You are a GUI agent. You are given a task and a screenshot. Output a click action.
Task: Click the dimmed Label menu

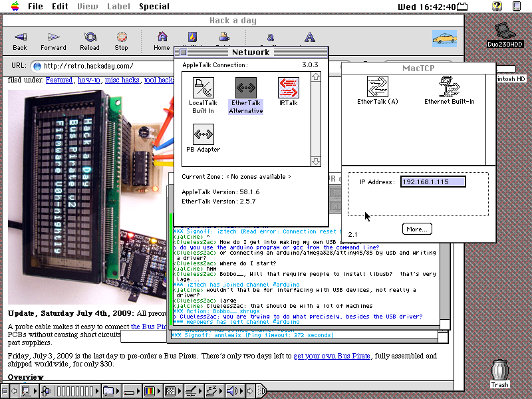pos(118,6)
